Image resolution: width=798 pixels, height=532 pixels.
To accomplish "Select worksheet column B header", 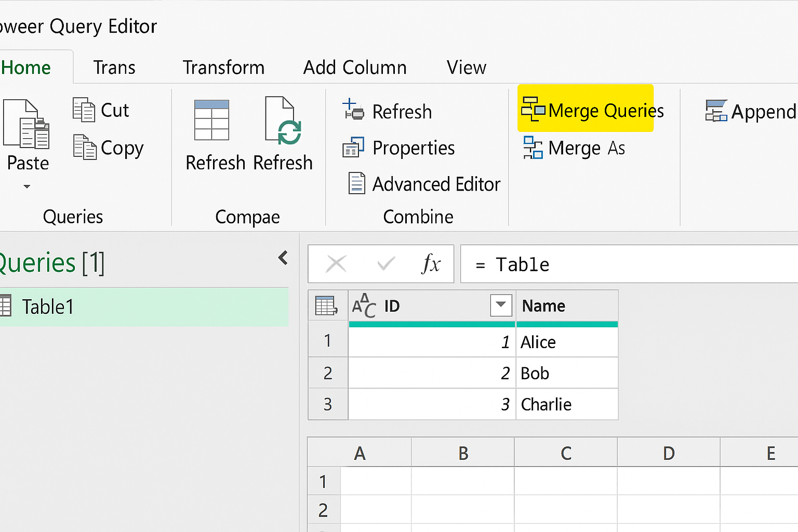I will pos(463,453).
